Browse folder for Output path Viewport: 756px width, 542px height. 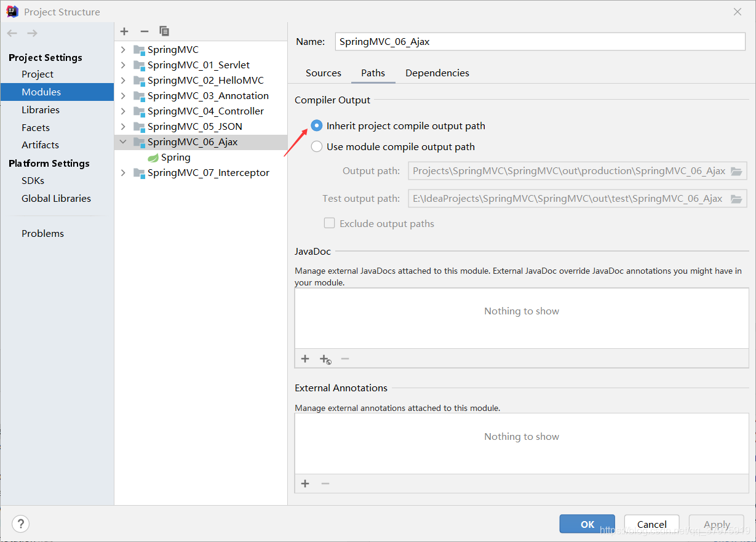coord(736,171)
